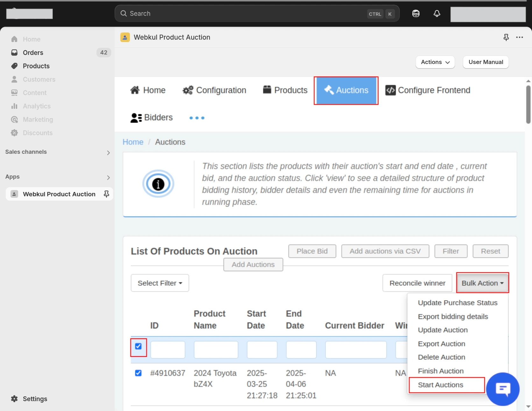This screenshot has height=411, width=532.
Task: Choose Start Auctions from the bulk menu
Action: click(440, 385)
